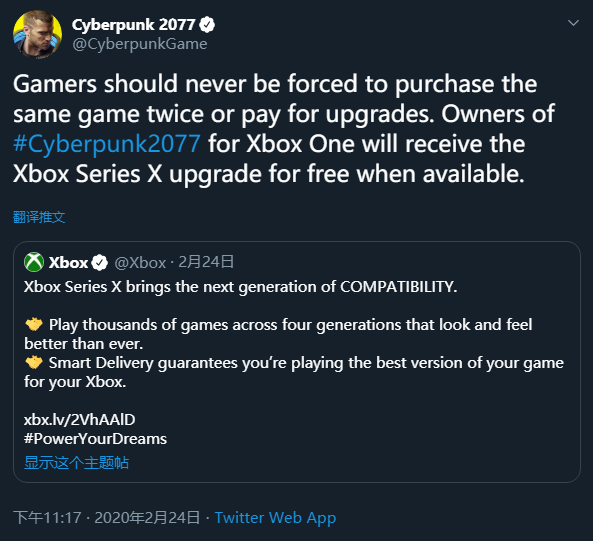Open the Cyberpunk 2077 profile avatar
This screenshot has width=593, height=541.
pyautogui.click(x=37, y=34)
